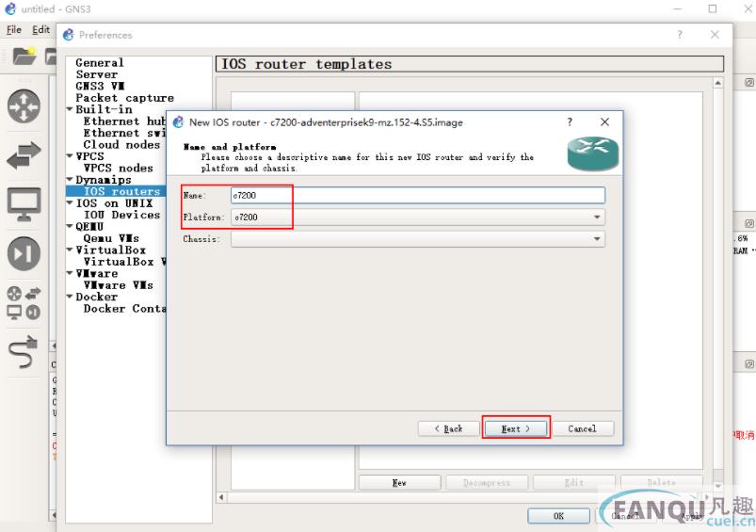Cancel the New IOS router wizard
The height and width of the screenshot is (532, 756).
click(x=582, y=428)
